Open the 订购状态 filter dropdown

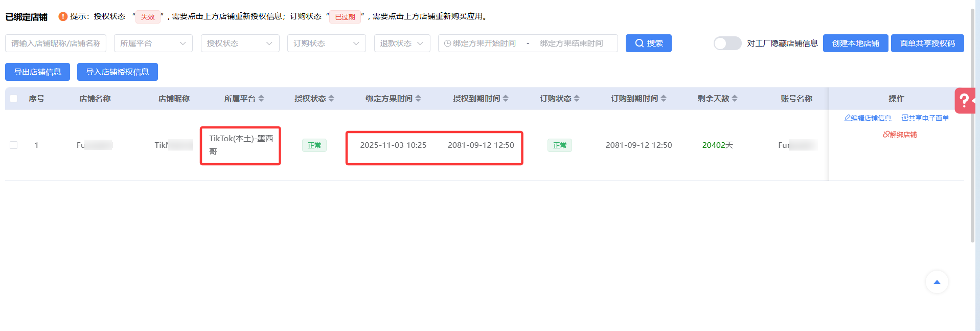[327, 43]
